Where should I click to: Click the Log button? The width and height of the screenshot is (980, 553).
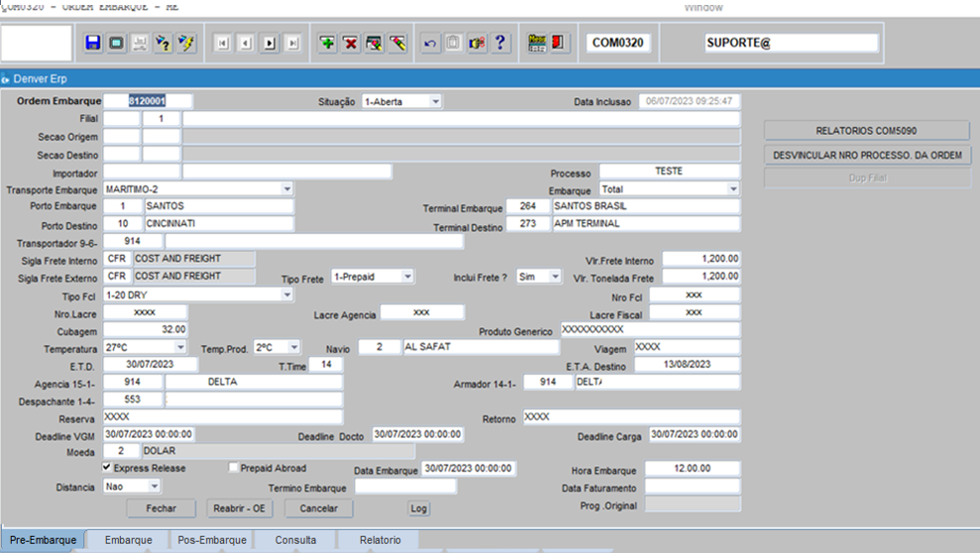pos(419,508)
